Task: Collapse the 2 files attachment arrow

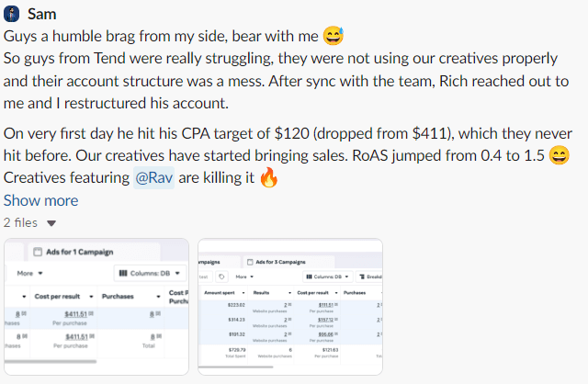Action: [51, 223]
